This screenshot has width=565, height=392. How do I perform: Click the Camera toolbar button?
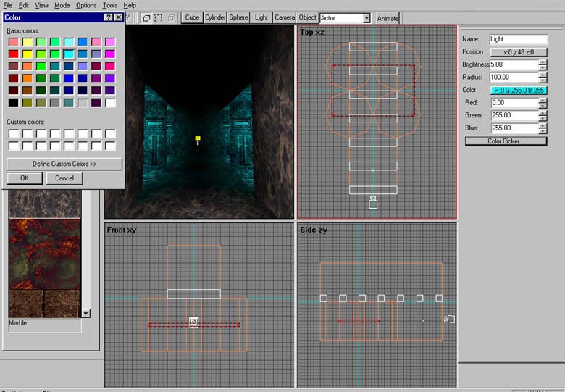pos(285,17)
